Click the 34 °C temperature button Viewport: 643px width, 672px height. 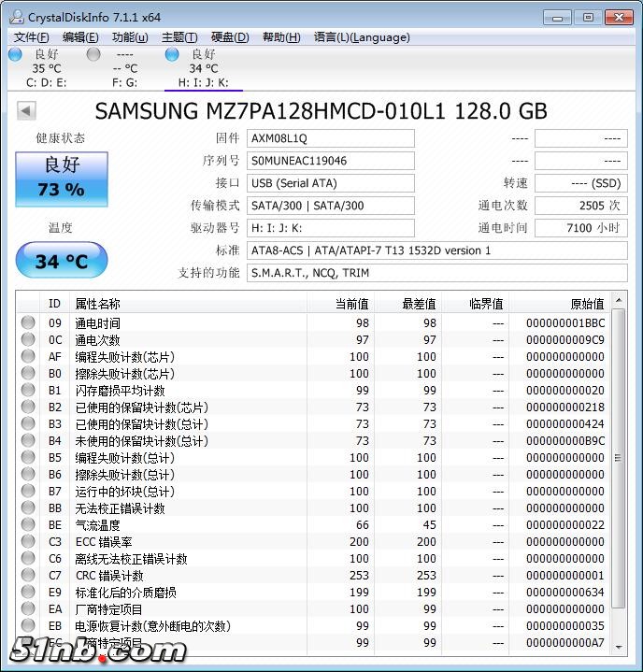[62, 261]
